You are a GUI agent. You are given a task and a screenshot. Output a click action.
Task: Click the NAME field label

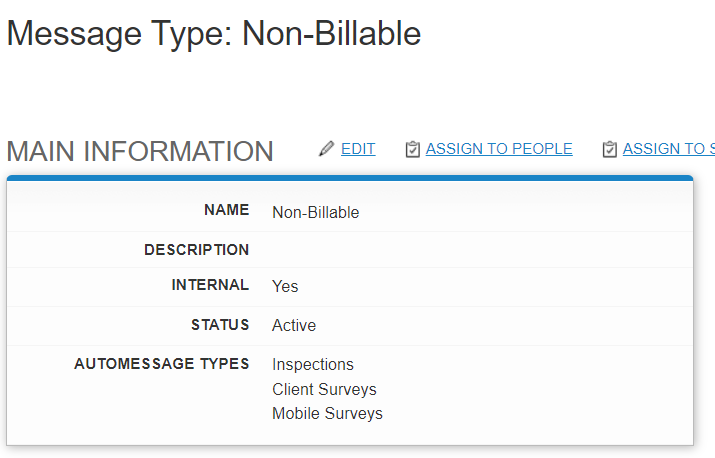(227, 210)
